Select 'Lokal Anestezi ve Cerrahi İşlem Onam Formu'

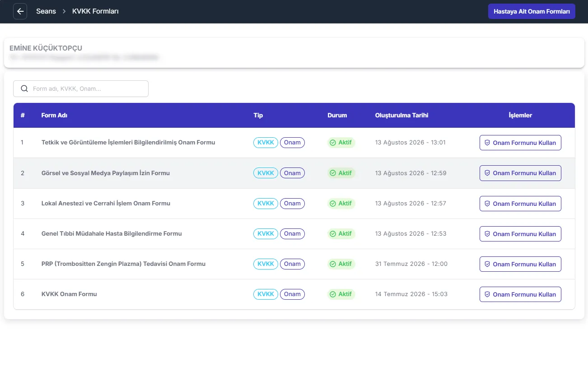pos(106,204)
